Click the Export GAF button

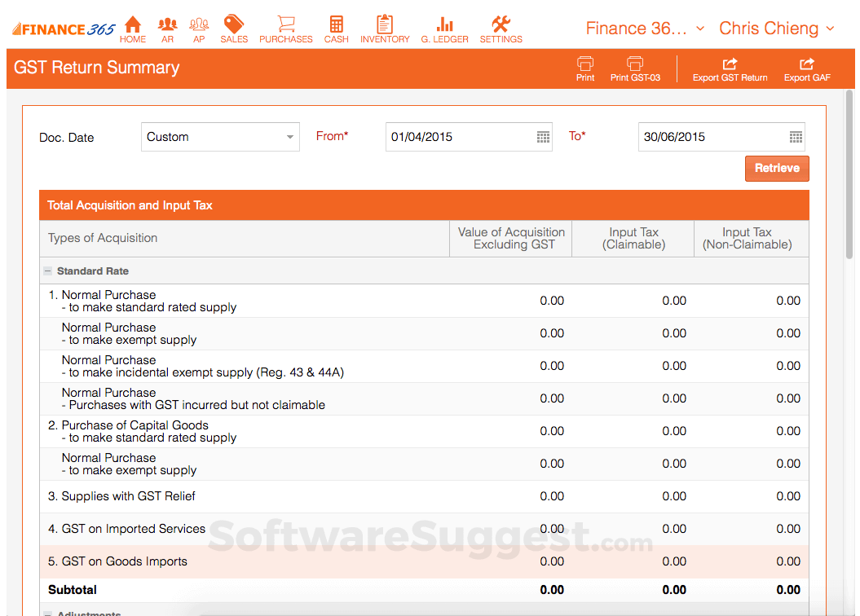click(x=807, y=69)
